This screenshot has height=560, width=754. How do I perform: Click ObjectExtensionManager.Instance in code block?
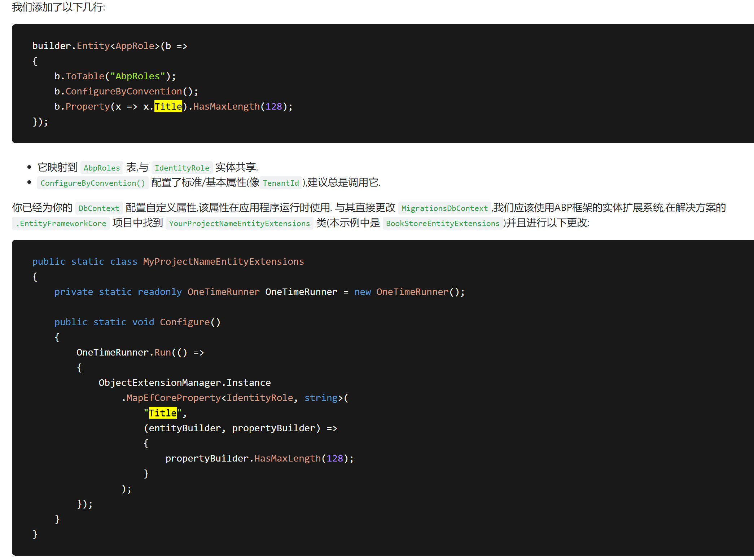184,383
